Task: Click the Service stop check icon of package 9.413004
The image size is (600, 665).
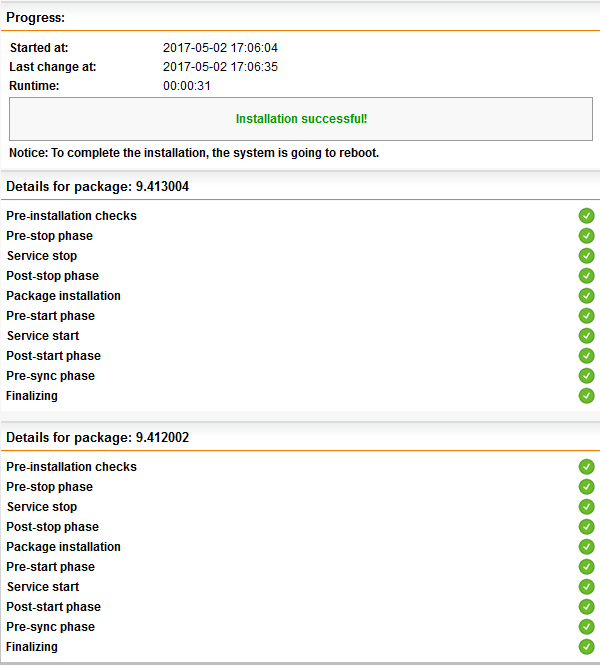Action: 586,256
